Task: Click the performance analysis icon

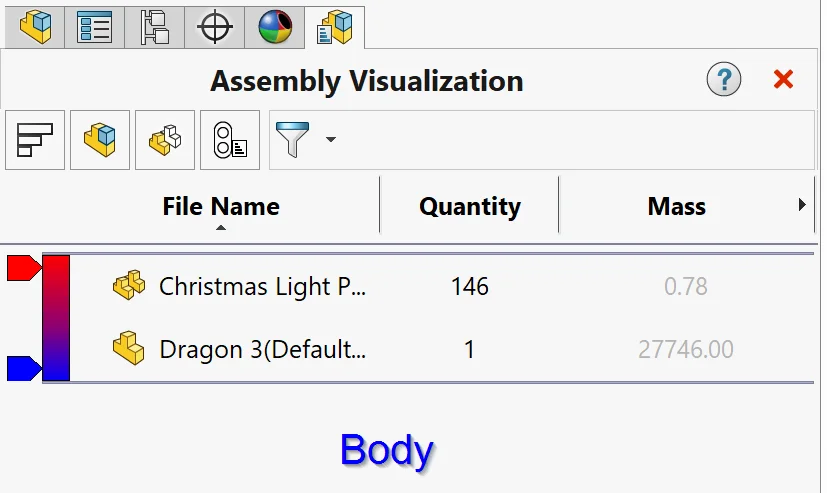Action: click(230, 140)
